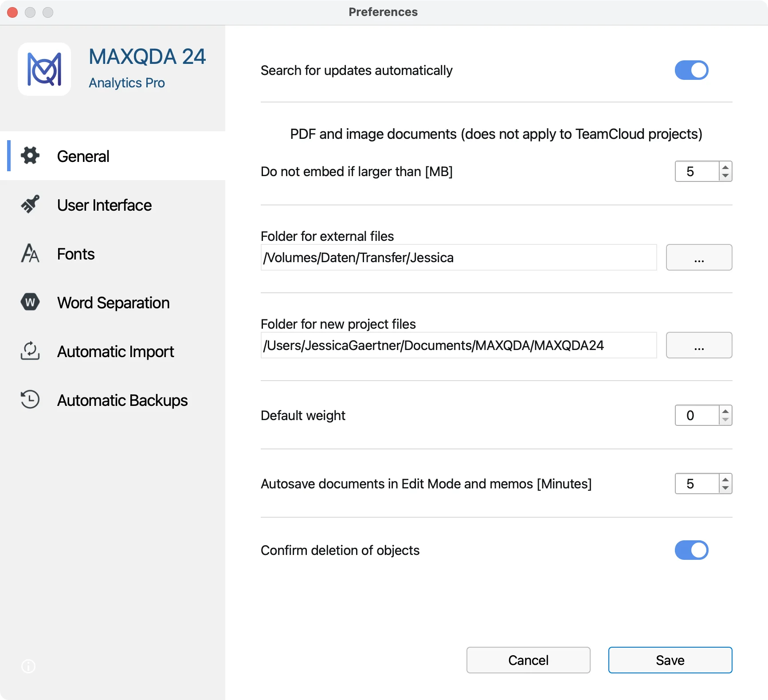The height and width of the screenshot is (700, 768).
Task: Click the MAXQDA logo icon
Action: (x=44, y=69)
